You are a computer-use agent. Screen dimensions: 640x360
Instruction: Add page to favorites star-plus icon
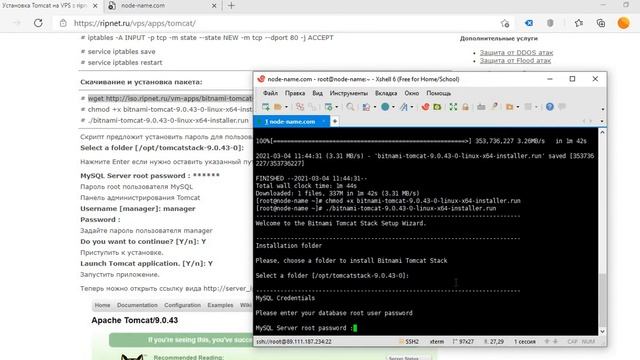[505, 23]
